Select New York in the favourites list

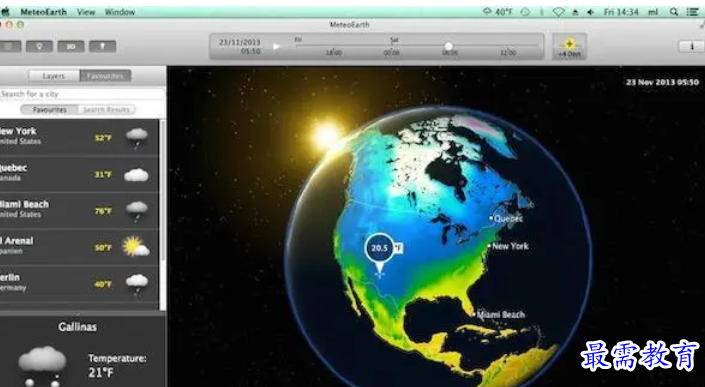(x=79, y=137)
